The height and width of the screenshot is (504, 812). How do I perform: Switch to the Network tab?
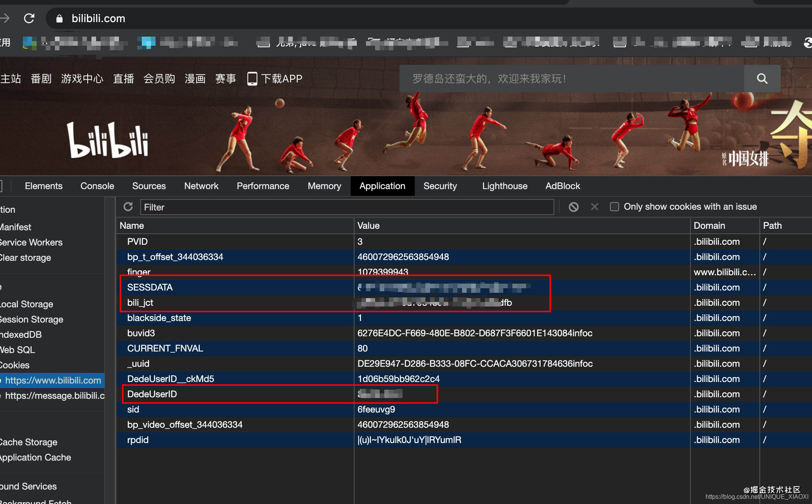pyautogui.click(x=201, y=186)
